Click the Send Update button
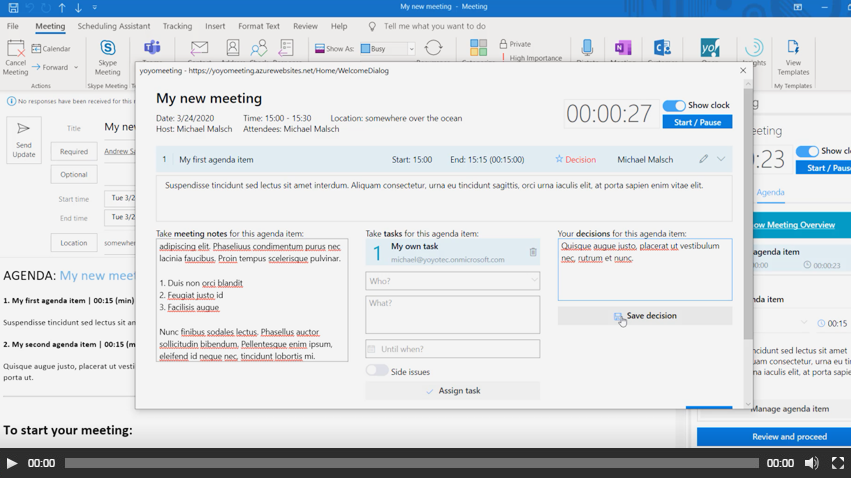 [x=23, y=140]
